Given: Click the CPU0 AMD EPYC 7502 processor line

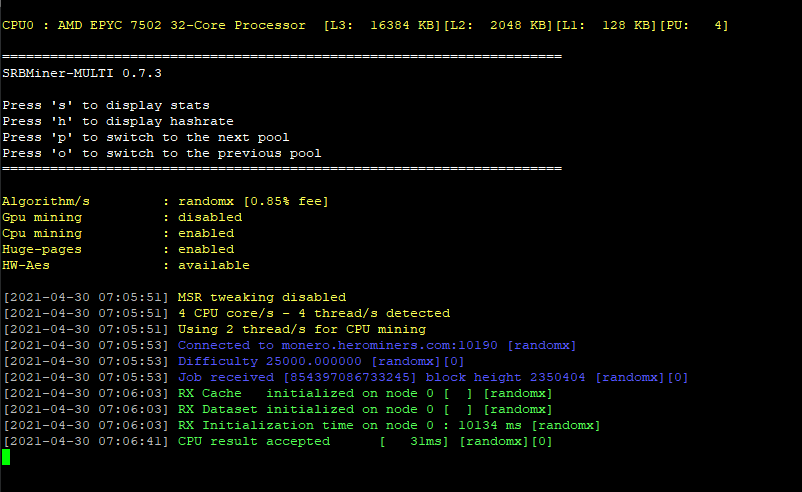Looking at the screenshot, I should [365, 25].
